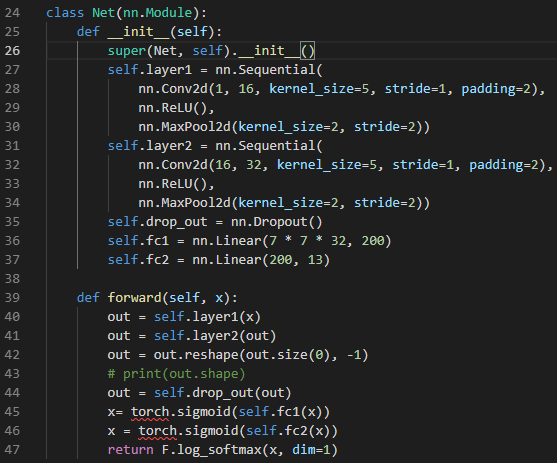The height and width of the screenshot is (463, 557).
Task: Click 'self.drop_out = nn.Dropout()' text
Action: [x=215, y=222]
